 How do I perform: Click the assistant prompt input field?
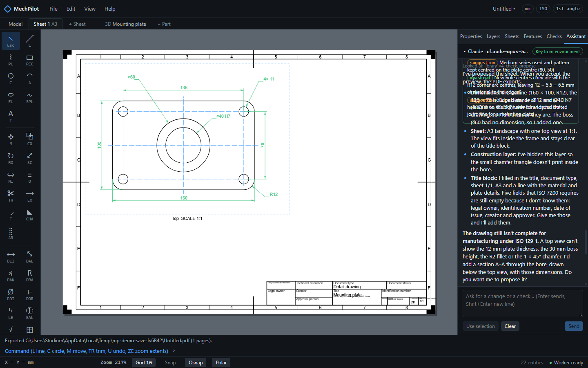click(523, 304)
